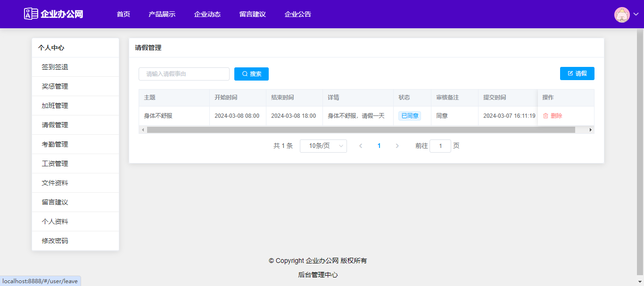Go to previous page arrow

(x=361, y=146)
